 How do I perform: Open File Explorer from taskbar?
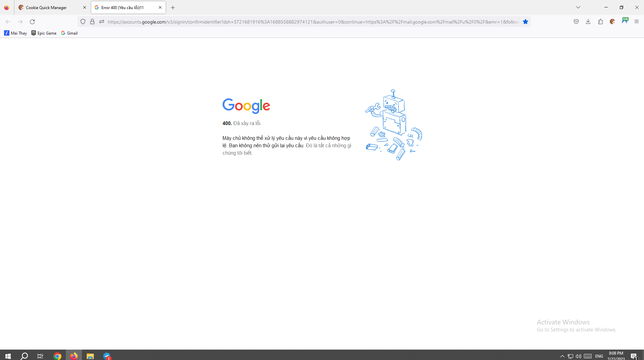90,356
